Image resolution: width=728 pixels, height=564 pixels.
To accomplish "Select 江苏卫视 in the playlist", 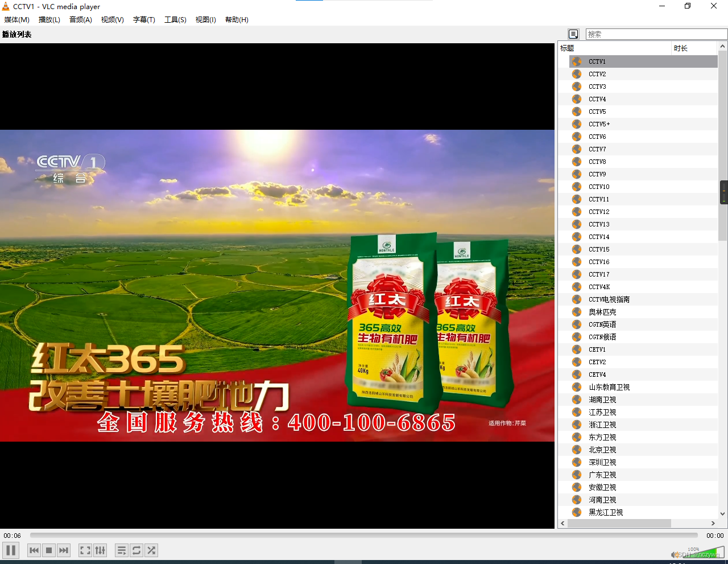I will click(x=643, y=412).
